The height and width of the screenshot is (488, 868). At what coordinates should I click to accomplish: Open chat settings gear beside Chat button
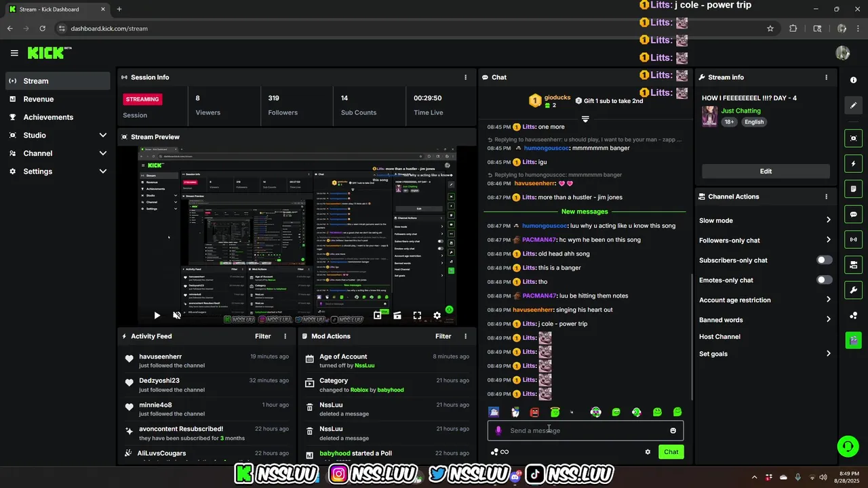[648, 452]
